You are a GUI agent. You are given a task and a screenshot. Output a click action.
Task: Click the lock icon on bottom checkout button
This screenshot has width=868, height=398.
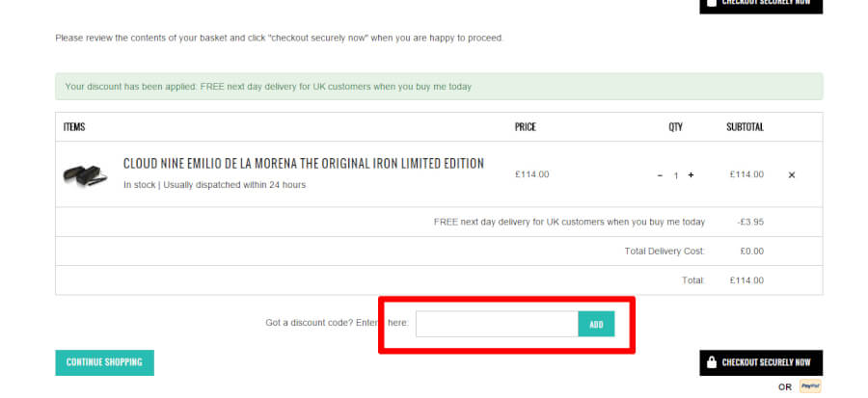tap(712, 362)
